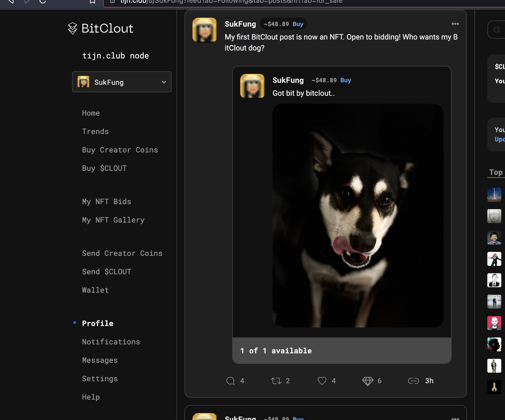Like the post with heart icon
The image size is (505, 420).
[322, 381]
